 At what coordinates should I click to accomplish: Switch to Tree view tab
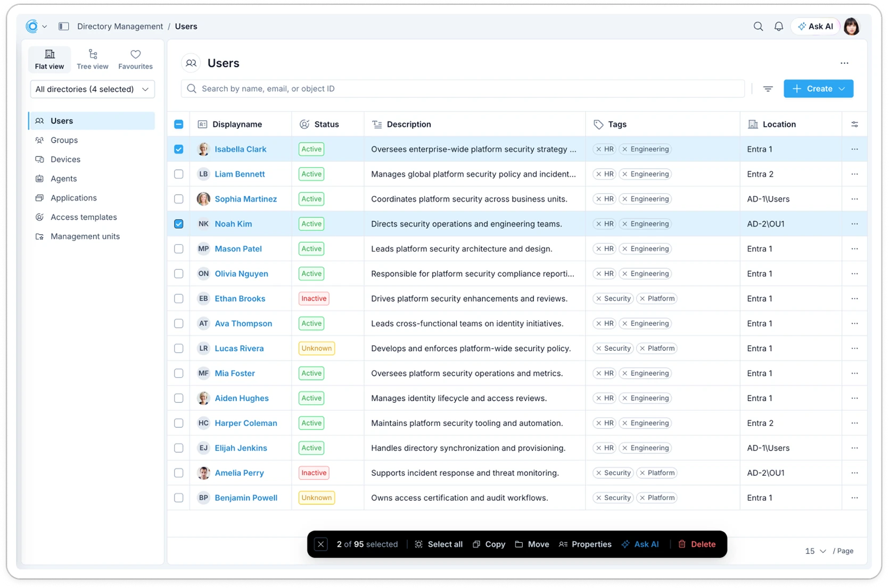pos(93,59)
